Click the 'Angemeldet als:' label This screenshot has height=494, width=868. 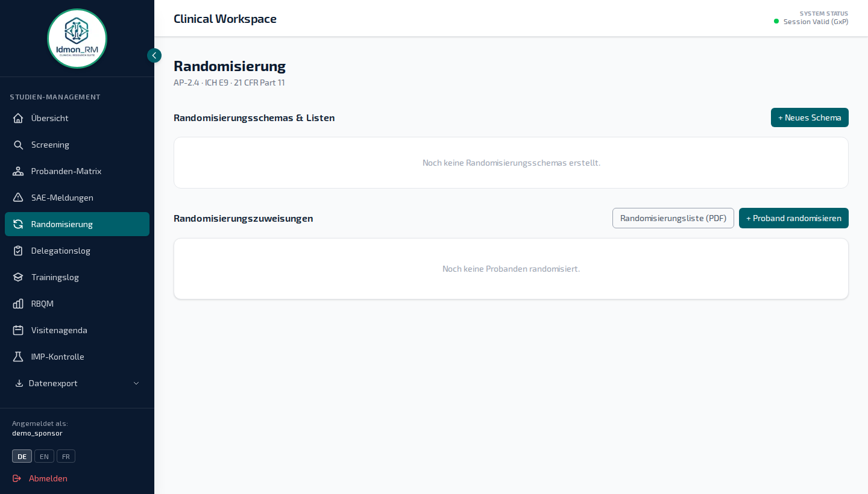(40, 424)
